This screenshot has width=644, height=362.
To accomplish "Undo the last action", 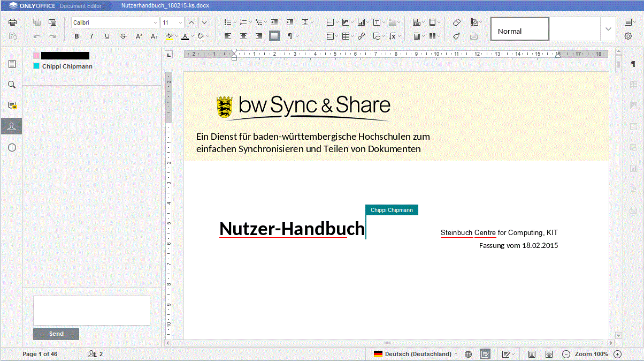I will pyautogui.click(x=37, y=36).
